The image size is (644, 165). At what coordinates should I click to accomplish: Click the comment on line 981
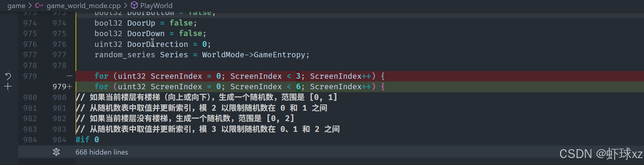tap(202, 108)
